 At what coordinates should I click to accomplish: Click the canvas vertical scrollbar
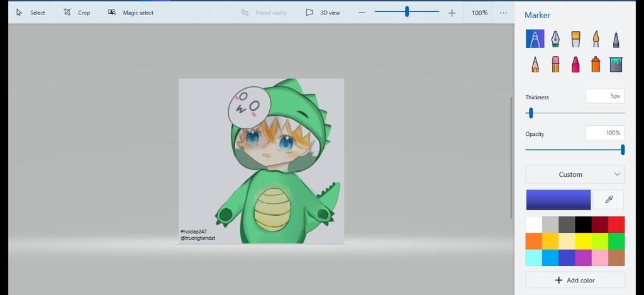coord(511,158)
